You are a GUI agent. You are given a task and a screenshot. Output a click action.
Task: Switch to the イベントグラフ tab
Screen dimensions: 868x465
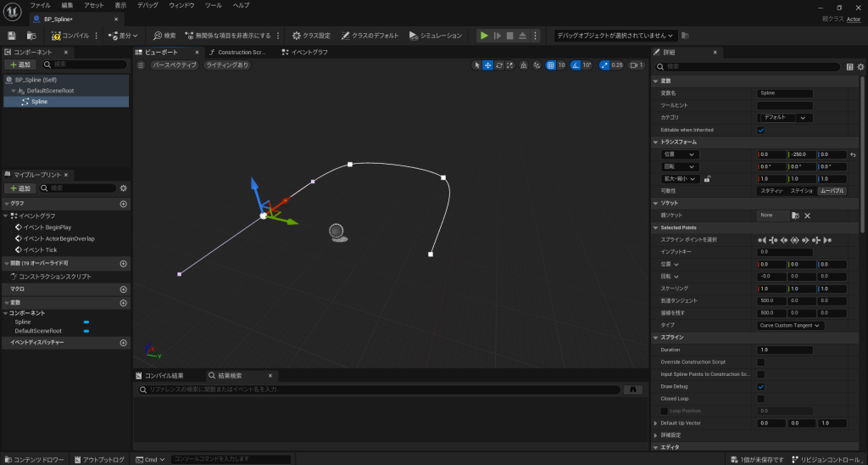(309, 52)
